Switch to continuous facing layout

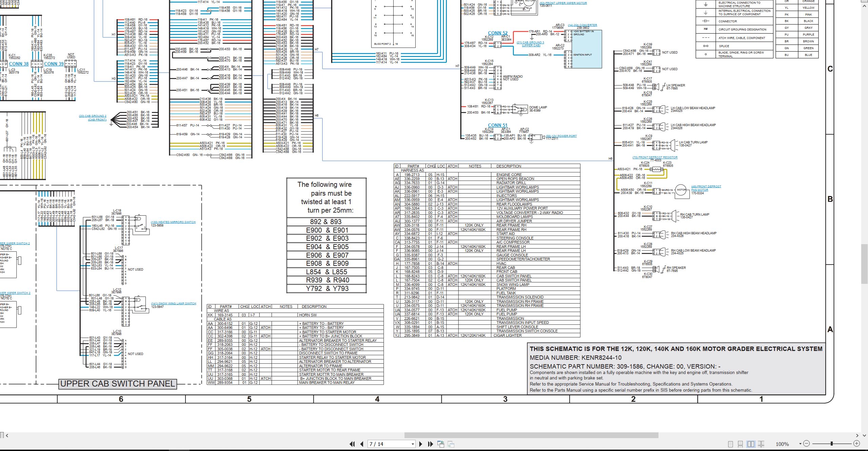[x=761, y=444]
